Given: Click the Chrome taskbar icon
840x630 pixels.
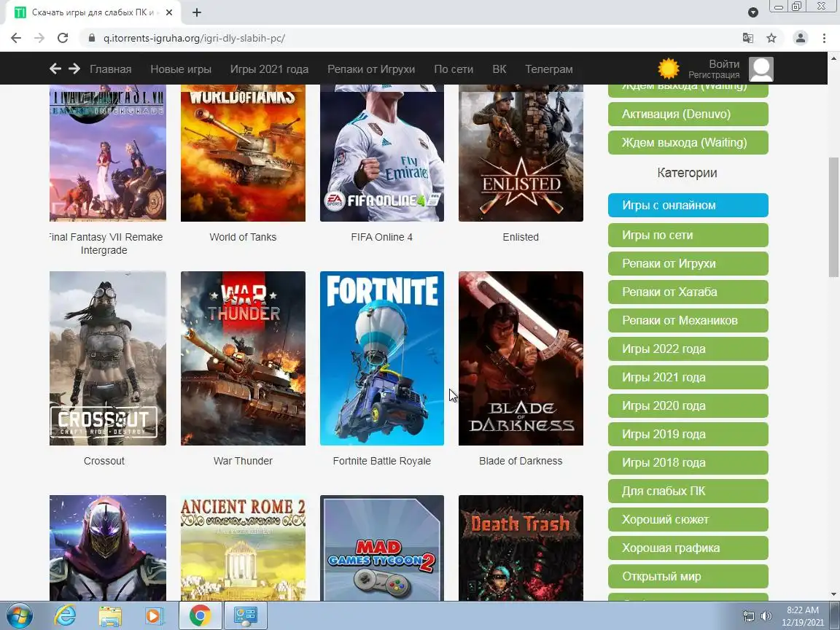Looking at the screenshot, I should tap(200, 615).
